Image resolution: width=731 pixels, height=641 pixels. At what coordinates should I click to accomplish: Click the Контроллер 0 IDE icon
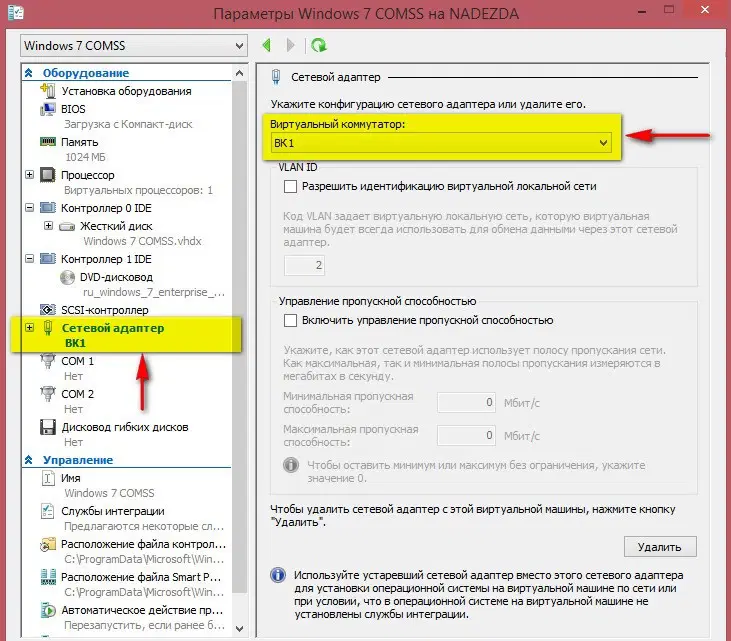pyautogui.click(x=48, y=207)
